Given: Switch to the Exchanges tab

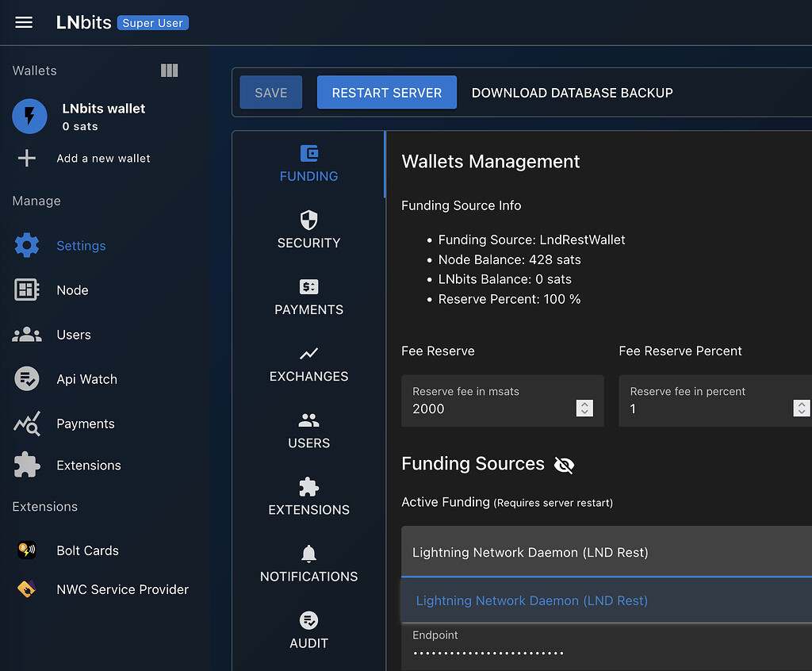Looking at the screenshot, I should [x=308, y=363].
